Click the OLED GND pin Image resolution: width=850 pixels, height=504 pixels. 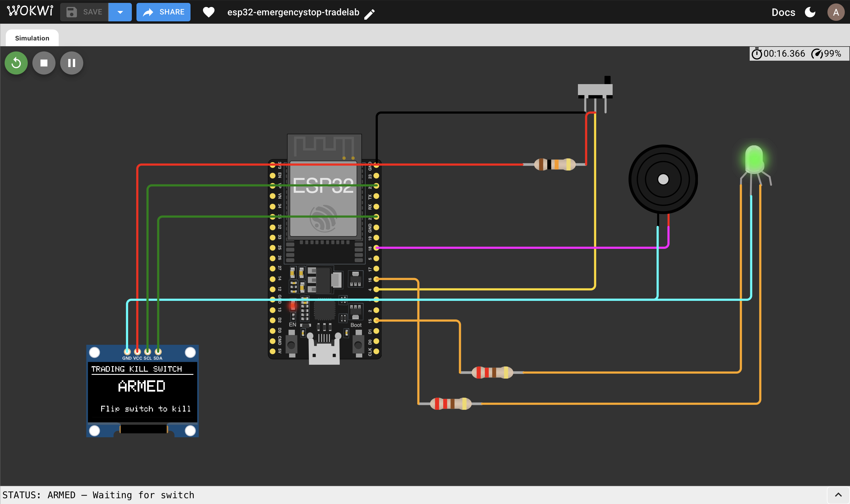pyautogui.click(x=127, y=351)
